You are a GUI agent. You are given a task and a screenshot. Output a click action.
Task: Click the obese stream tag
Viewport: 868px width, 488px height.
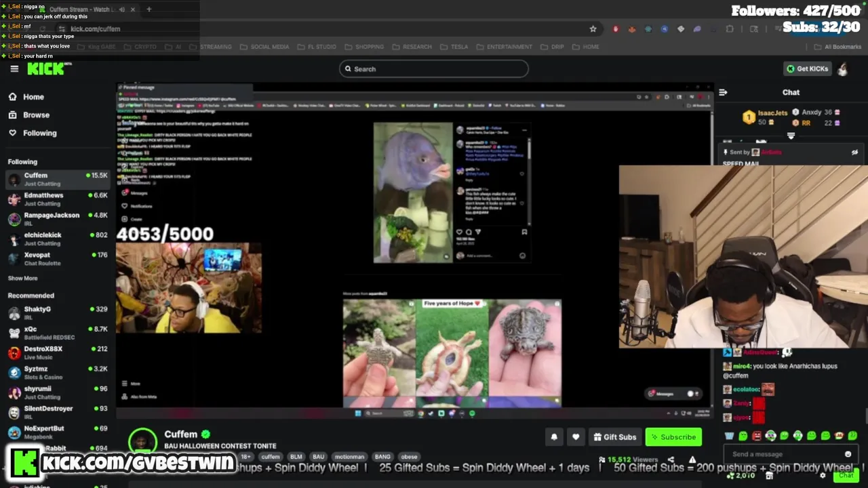[x=408, y=457]
